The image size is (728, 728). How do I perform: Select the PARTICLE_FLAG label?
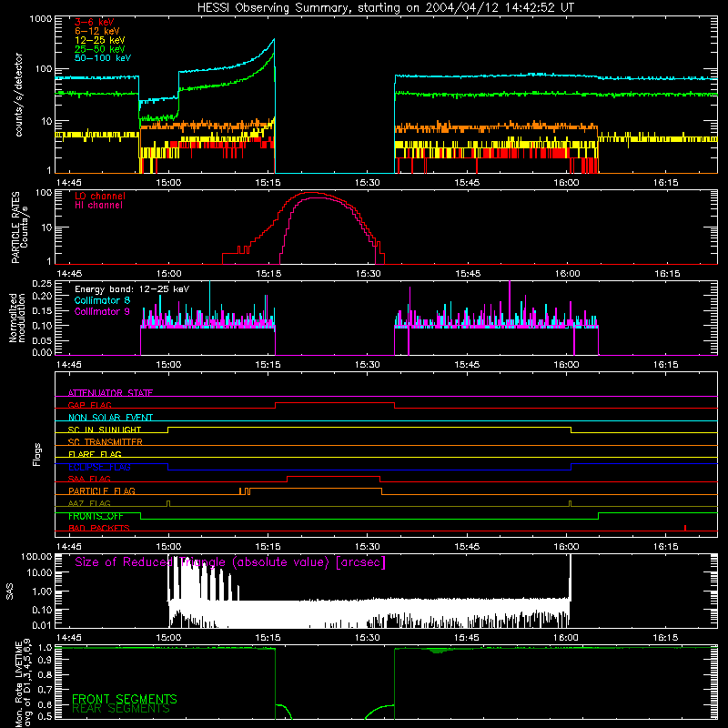tap(102, 491)
